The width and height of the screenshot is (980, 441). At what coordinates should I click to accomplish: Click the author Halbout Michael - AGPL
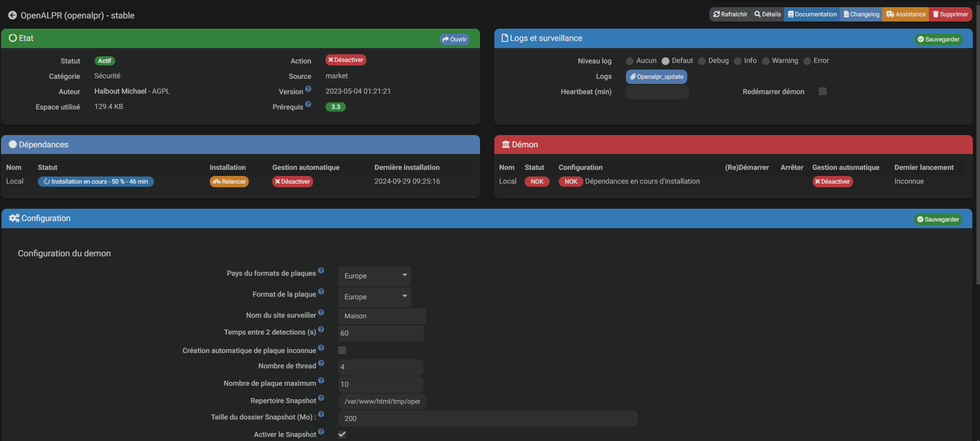click(132, 91)
